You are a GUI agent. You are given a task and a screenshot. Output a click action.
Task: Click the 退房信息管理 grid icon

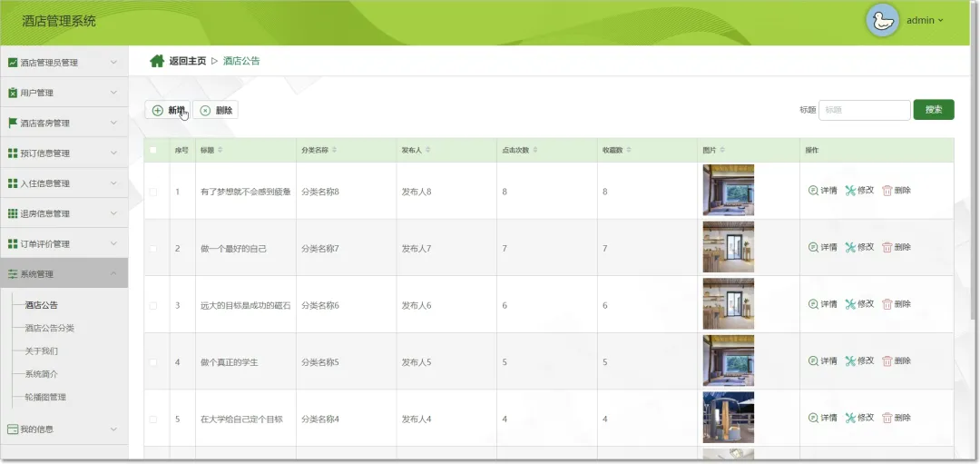coord(13,213)
